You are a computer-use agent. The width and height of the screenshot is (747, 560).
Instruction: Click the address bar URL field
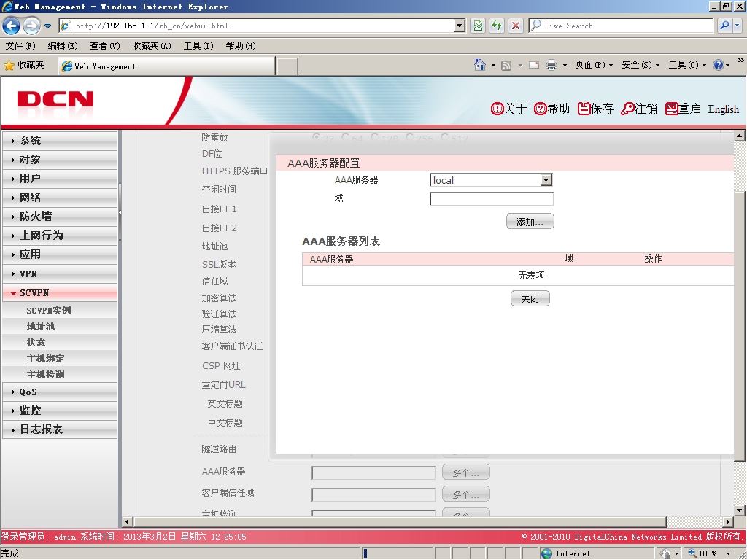pos(258,26)
